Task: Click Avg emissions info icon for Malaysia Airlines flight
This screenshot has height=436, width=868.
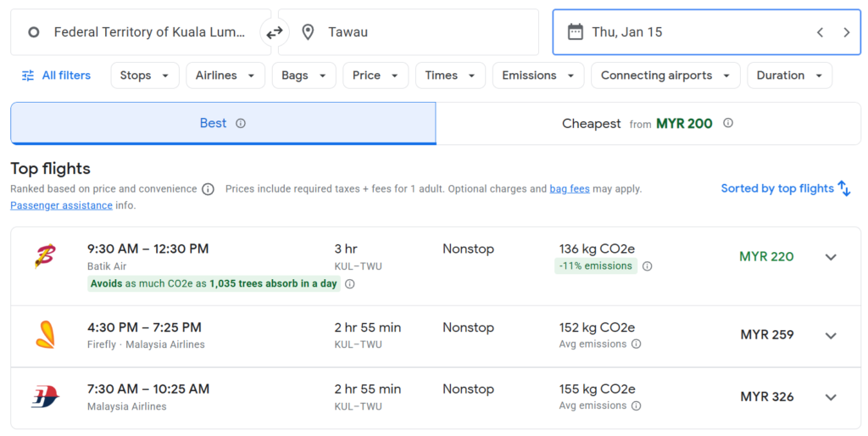Action: tap(636, 405)
